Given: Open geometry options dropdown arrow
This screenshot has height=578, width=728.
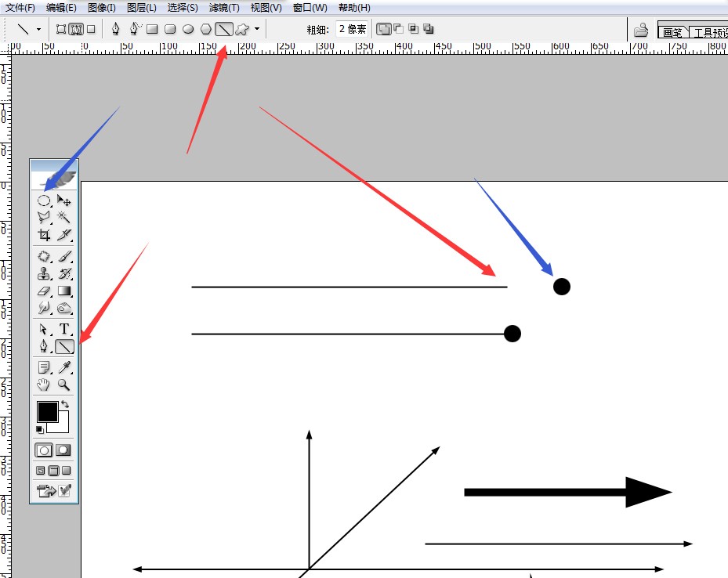Looking at the screenshot, I should (x=257, y=29).
